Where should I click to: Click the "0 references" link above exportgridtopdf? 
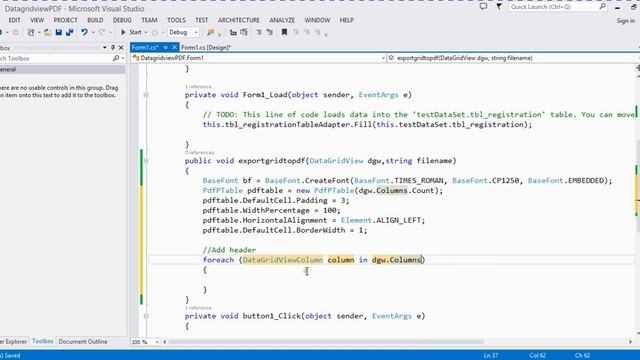click(x=199, y=153)
